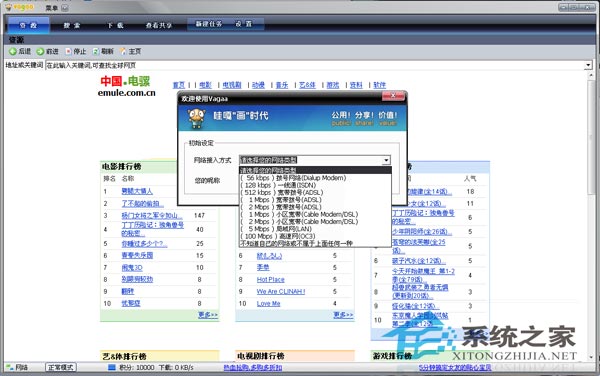
Task: Click the right blue status bar link
Action: (x=455, y=367)
